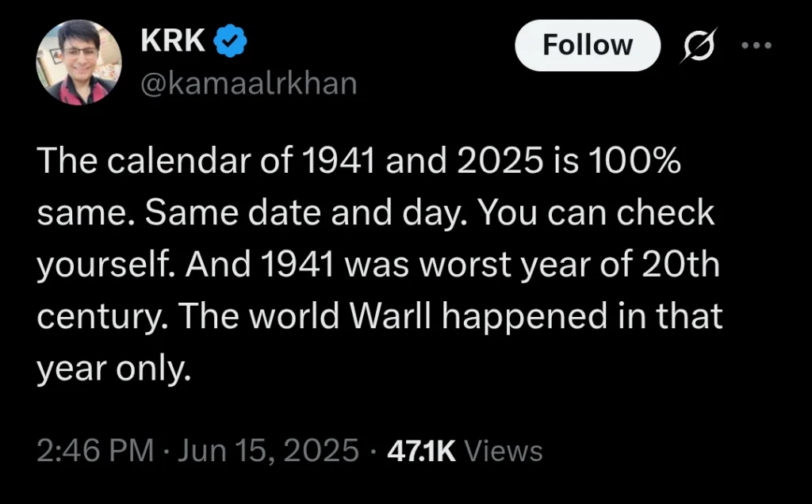Click the Views label
812x504 pixels.
tap(504, 451)
